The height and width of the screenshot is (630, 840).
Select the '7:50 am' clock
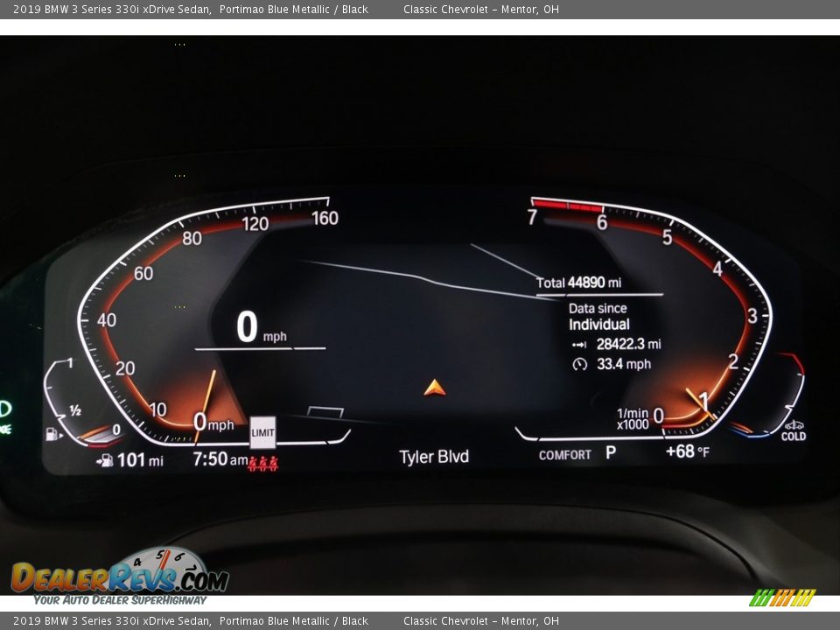click(x=220, y=459)
